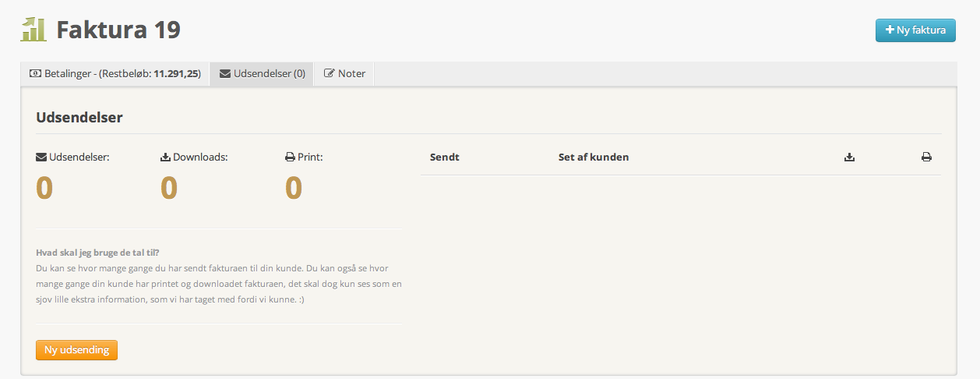Screen dimensions: 980x379
Task: Click the bar chart logo beside Faktura 19
Action: [x=33, y=30]
